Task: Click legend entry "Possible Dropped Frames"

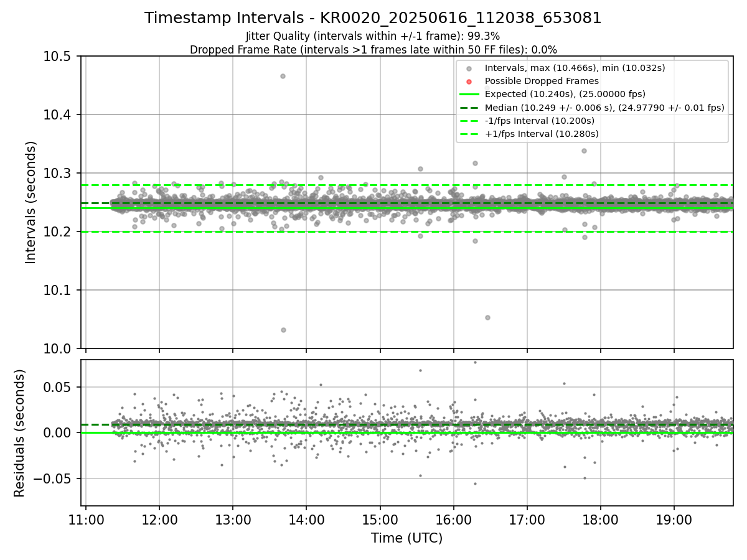Action: [x=542, y=81]
